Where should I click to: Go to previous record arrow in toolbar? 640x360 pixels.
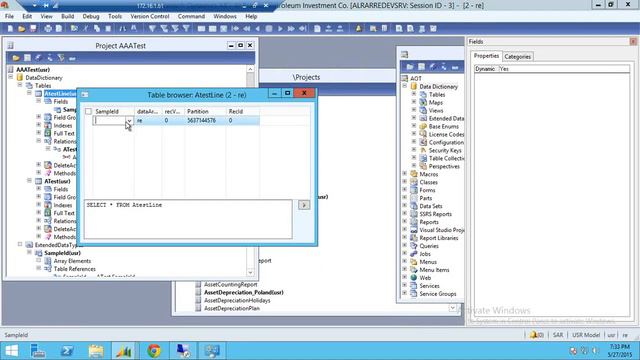click(x=258, y=29)
